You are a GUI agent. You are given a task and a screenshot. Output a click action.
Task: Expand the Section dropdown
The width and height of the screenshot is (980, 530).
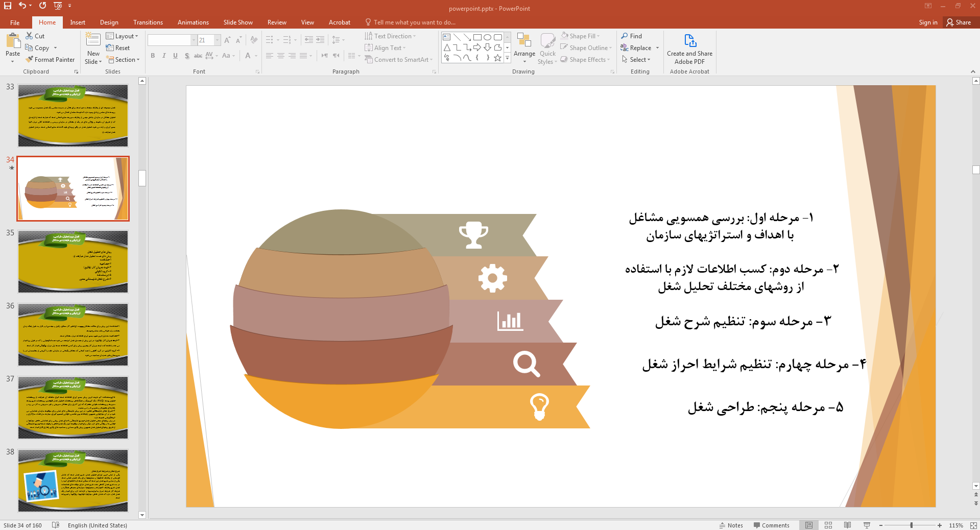(123, 60)
